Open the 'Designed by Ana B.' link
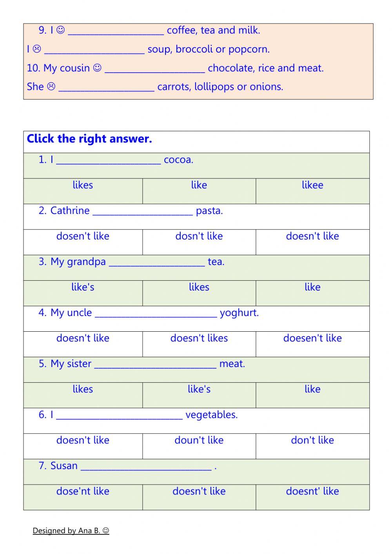Image resolution: width=392 pixels, height=554 pixels. click(71, 531)
